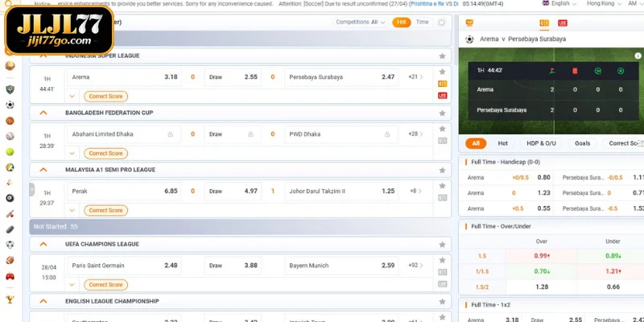Select the soccer ball sport icon in sidebar
Screen dimensions: 644x322
[10, 105]
